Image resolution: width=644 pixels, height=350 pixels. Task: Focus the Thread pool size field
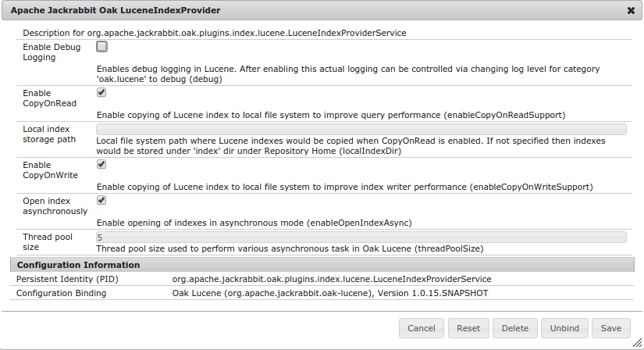[x=361, y=237]
